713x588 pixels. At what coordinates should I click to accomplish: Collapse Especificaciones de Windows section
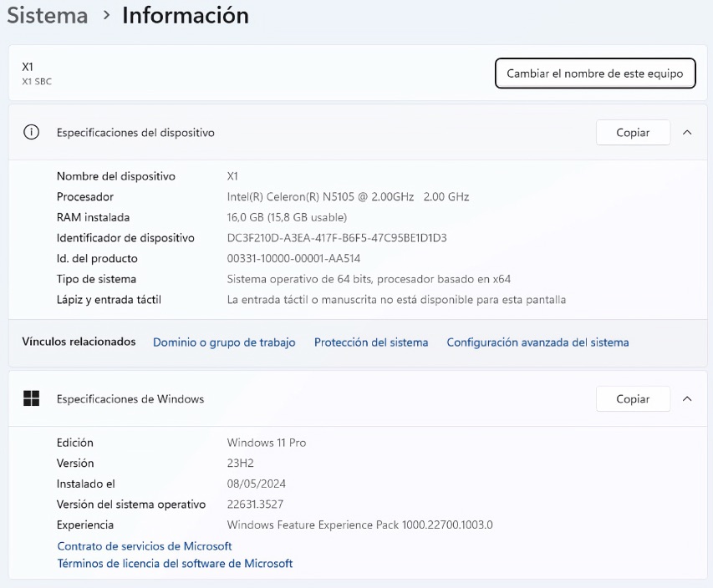[x=687, y=398]
